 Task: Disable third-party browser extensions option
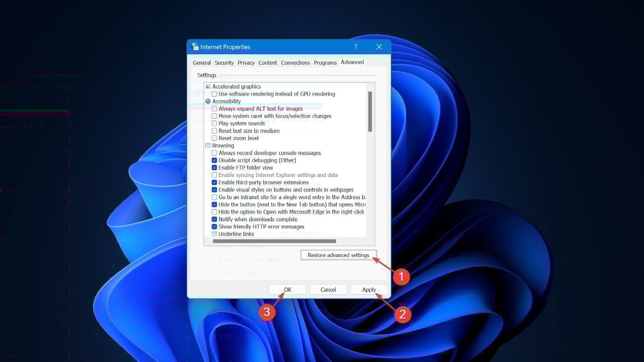tap(214, 183)
